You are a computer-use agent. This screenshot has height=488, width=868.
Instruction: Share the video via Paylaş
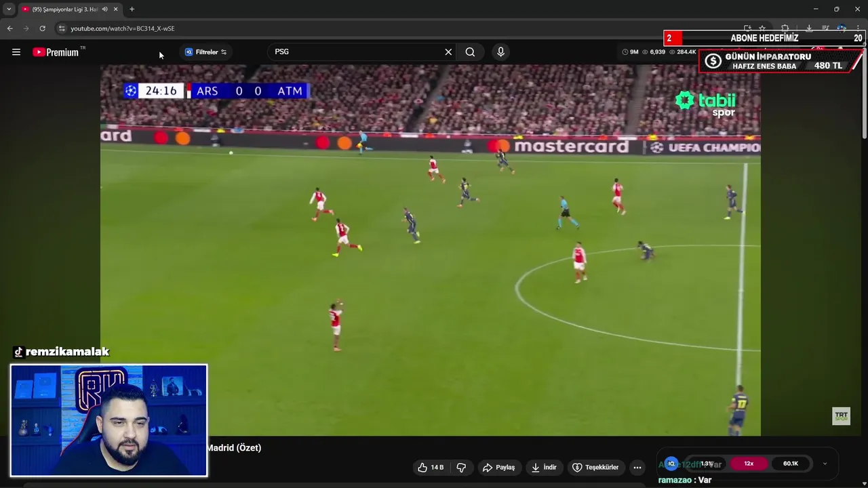498,468
